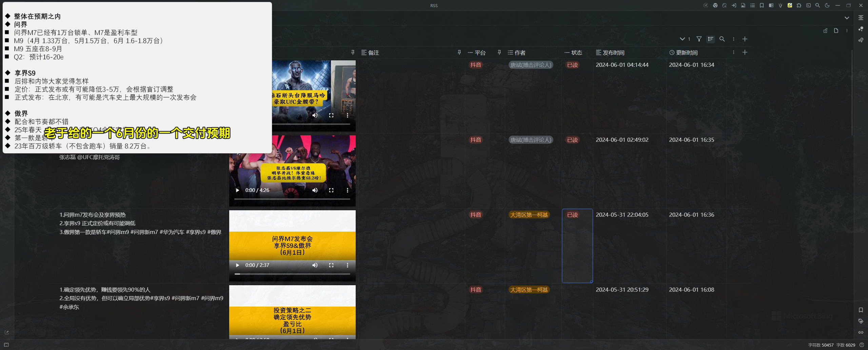Toggle dark mode with the moon icon

[x=827, y=5]
